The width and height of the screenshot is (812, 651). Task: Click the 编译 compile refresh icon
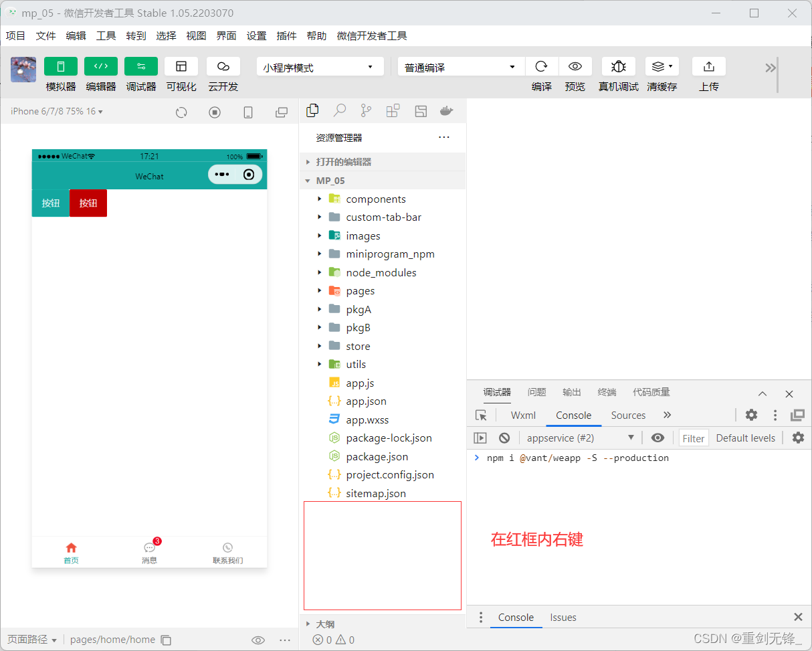click(x=542, y=66)
